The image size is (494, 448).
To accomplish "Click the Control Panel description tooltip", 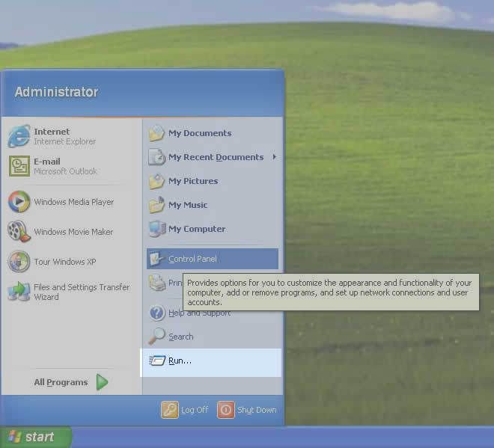I will (331, 292).
